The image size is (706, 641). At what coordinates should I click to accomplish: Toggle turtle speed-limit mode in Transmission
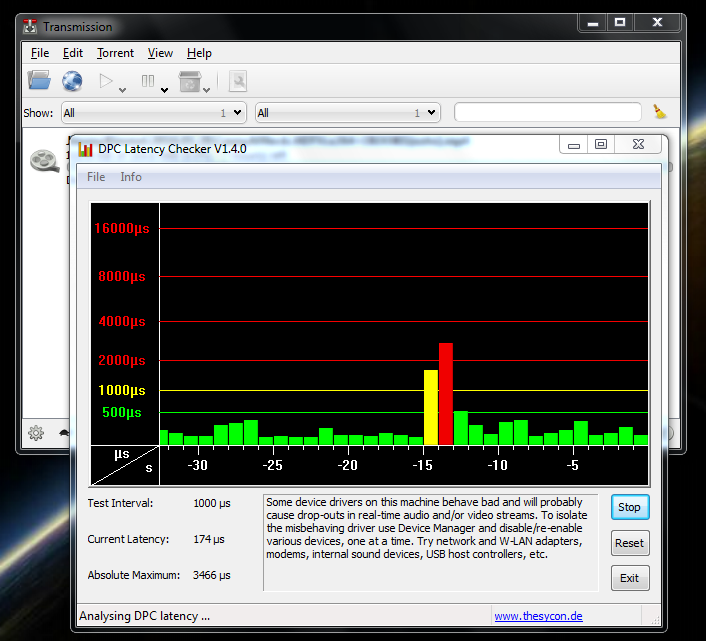[x=64, y=433]
